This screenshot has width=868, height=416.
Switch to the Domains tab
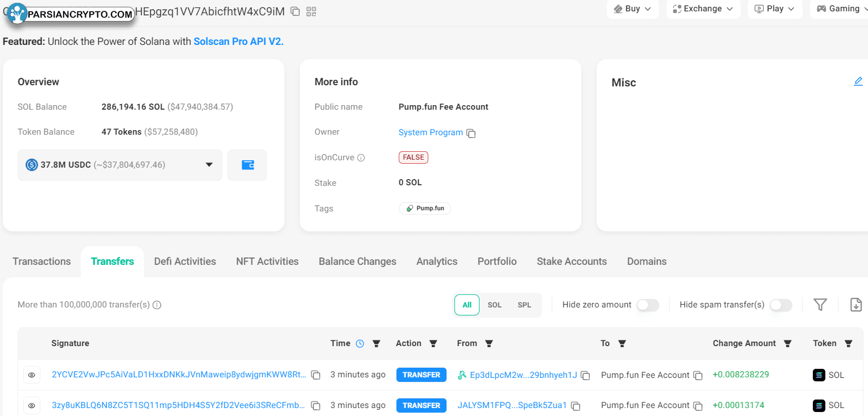647,261
